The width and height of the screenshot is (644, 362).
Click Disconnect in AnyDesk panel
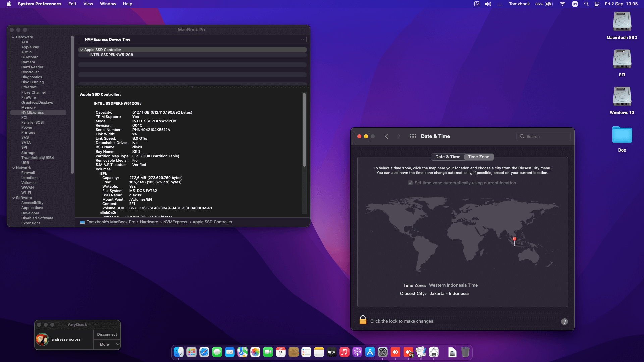point(107,334)
